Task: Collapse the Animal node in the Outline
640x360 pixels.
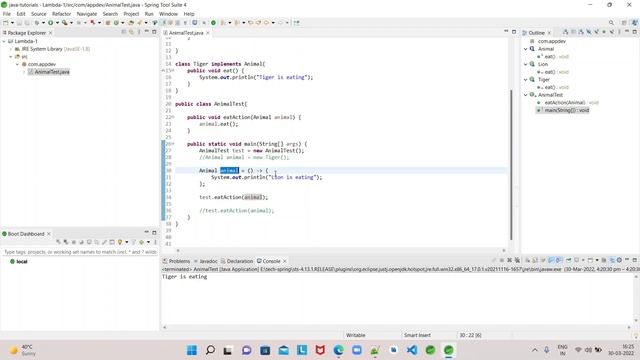Action: [x=526, y=49]
